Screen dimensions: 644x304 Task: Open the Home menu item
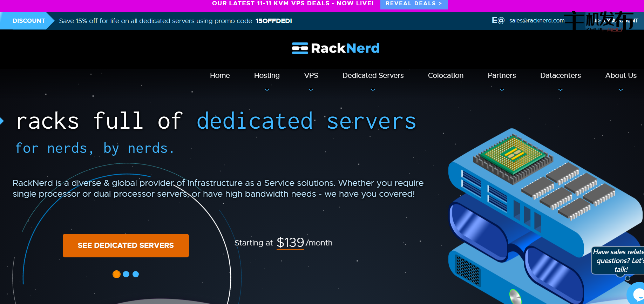(220, 75)
